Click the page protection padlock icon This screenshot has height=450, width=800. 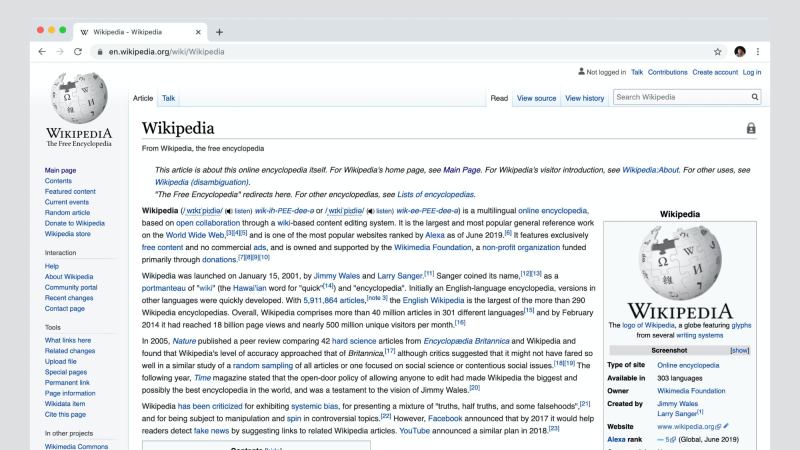click(x=751, y=129)
